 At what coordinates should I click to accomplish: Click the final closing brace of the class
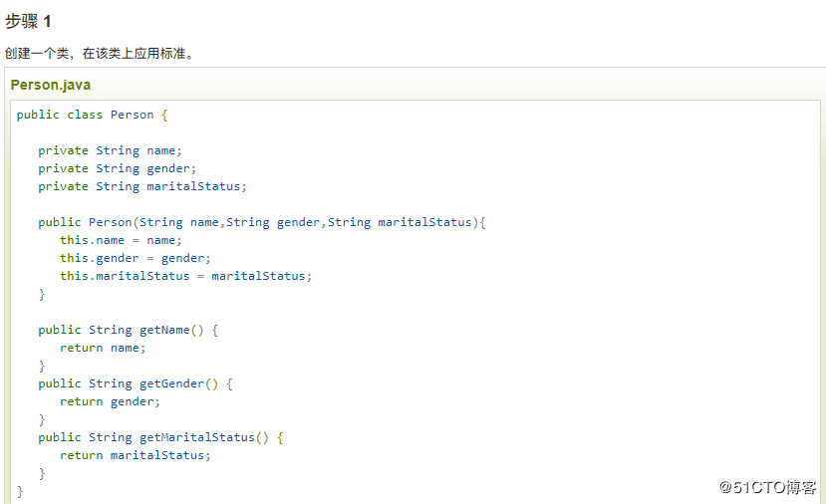tap(20, 491)
